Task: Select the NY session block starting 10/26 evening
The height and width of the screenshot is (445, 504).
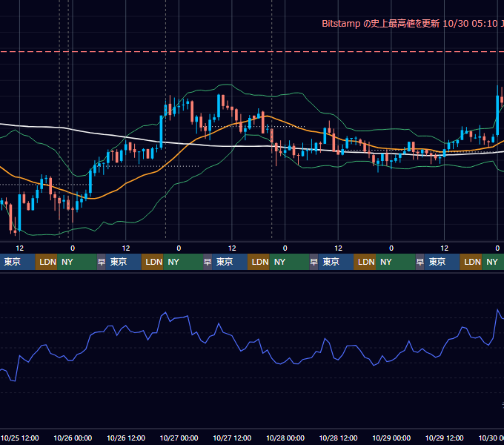Action: 183,262
